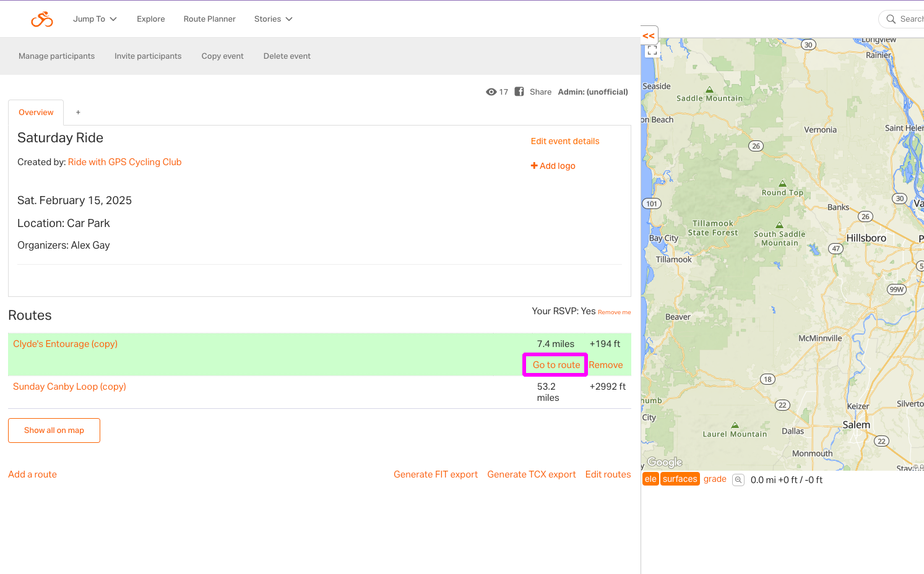924x574 pixels.
Task: Open Sunday Canby Loop (copy) route
Action: pos(69,387)
